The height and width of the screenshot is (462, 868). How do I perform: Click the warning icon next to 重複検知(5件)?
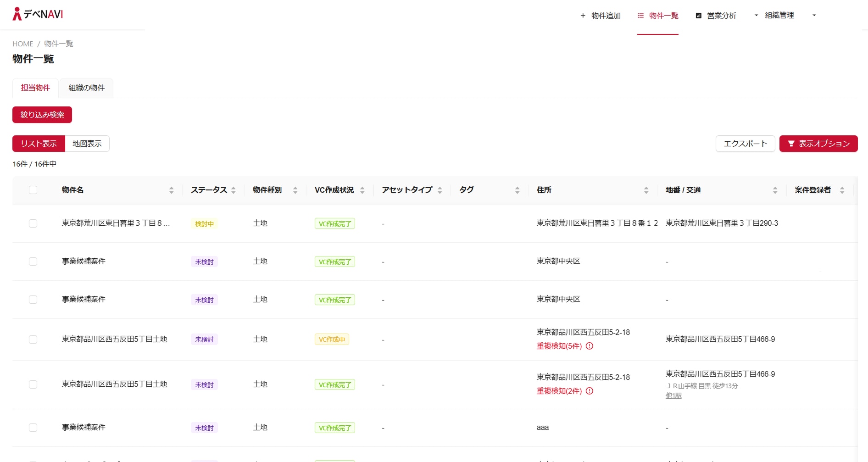tap(590, 346)
